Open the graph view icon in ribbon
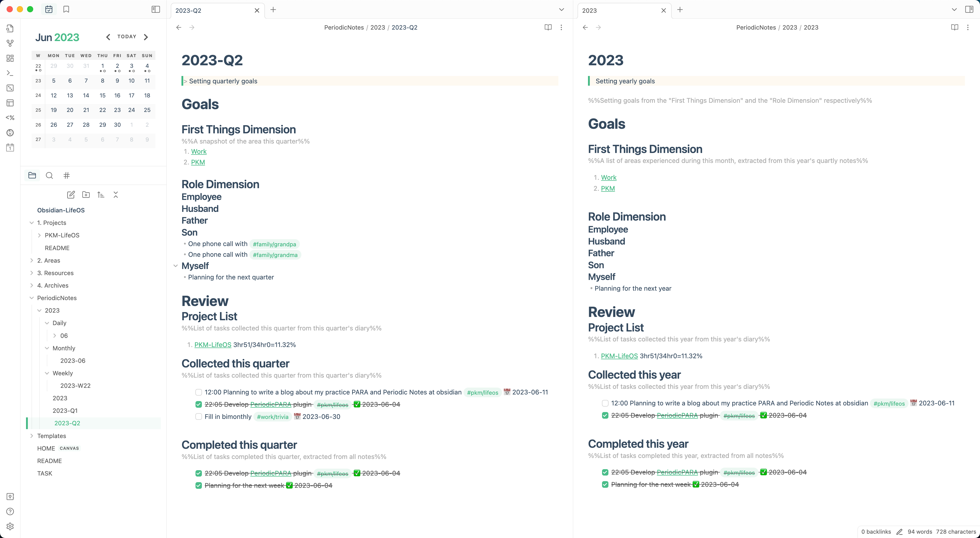 10,43
